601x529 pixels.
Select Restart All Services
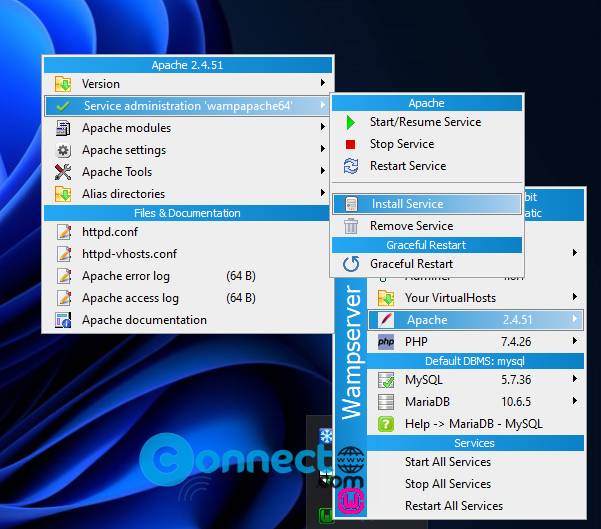point(475,506)
